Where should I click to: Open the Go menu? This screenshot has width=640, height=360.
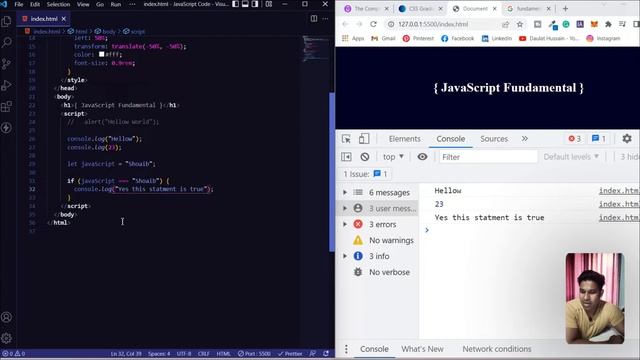point(100,4)
